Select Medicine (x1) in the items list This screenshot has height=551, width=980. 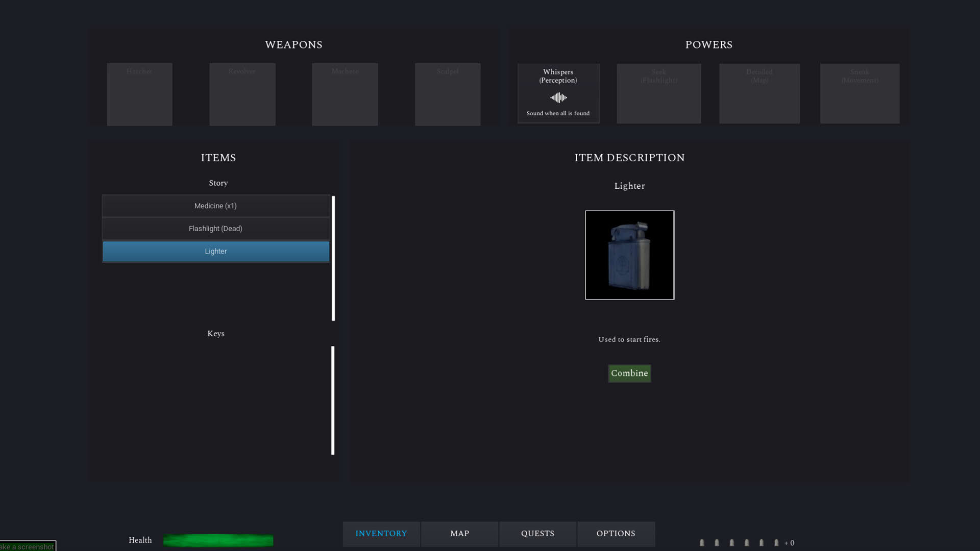pos(216,206)
